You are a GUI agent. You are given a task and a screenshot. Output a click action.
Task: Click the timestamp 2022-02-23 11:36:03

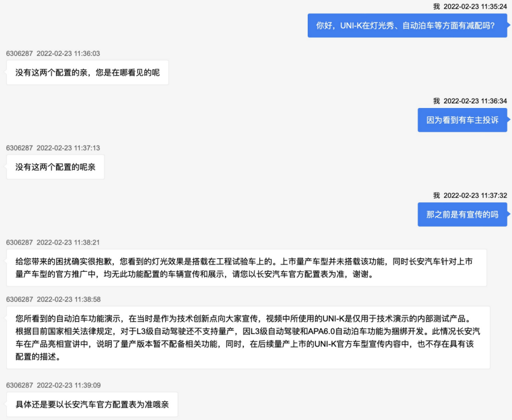pyautogui.click(x=68, y=54)
